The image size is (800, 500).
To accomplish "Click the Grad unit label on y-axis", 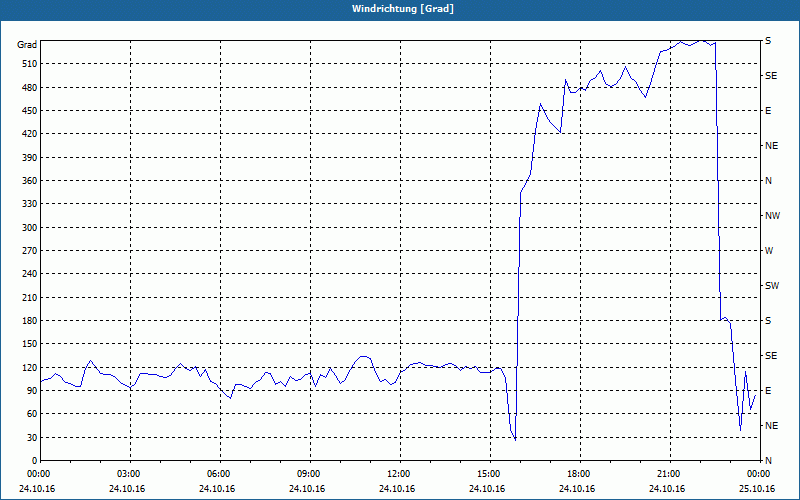I will [x=27, y=45].
